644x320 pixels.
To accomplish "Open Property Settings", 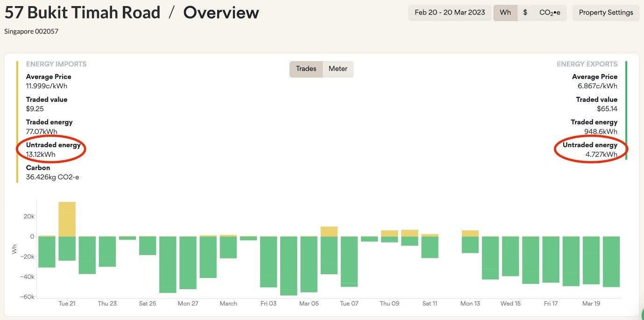I will click(606, 13).
